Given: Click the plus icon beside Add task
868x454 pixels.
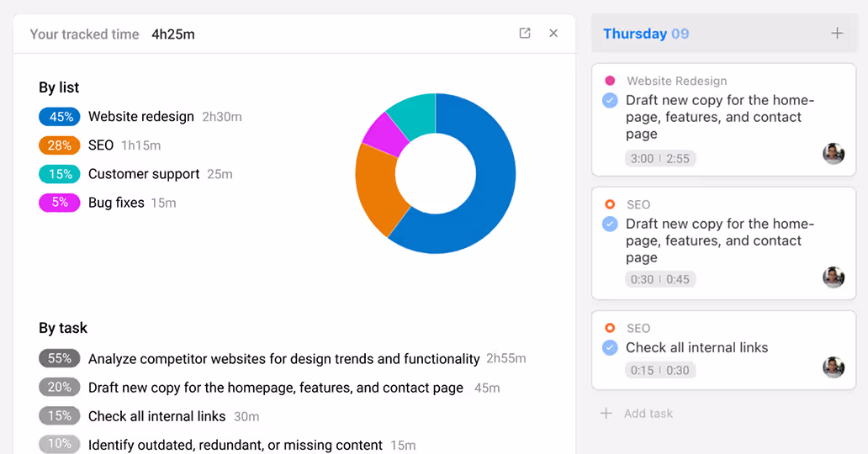Looking at the screenshot, I should pyautogui.click(x=606, y=414).
